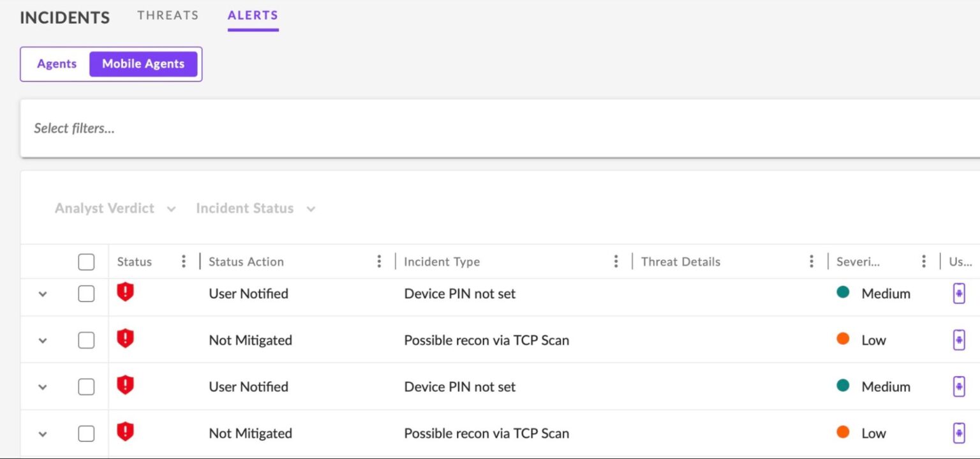The image size is (980, 459).
Task: Select the Mobile Agents button
Action: coord(143,64)
